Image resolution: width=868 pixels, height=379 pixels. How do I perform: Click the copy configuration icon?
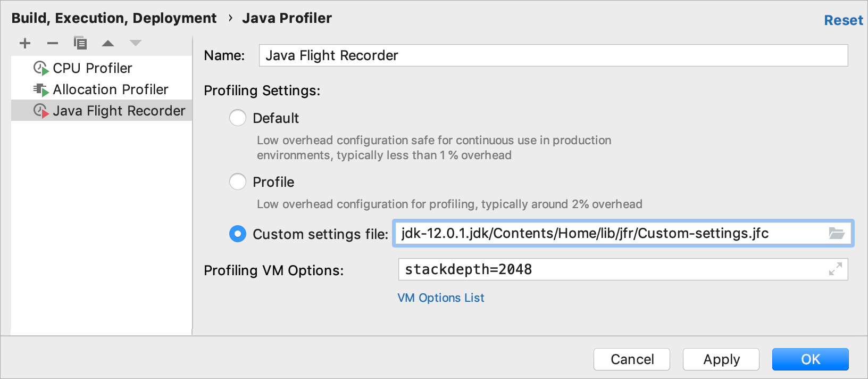[x=80, y=43]
